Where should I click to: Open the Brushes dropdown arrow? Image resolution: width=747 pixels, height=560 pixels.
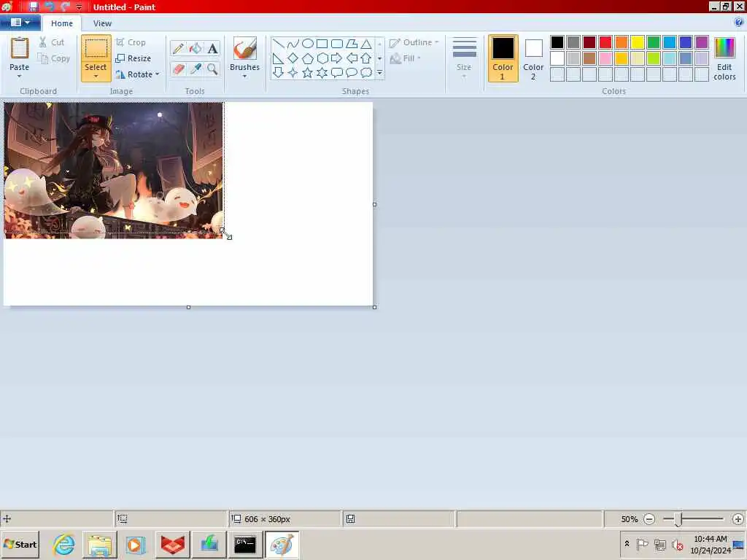tap(245, 77)
